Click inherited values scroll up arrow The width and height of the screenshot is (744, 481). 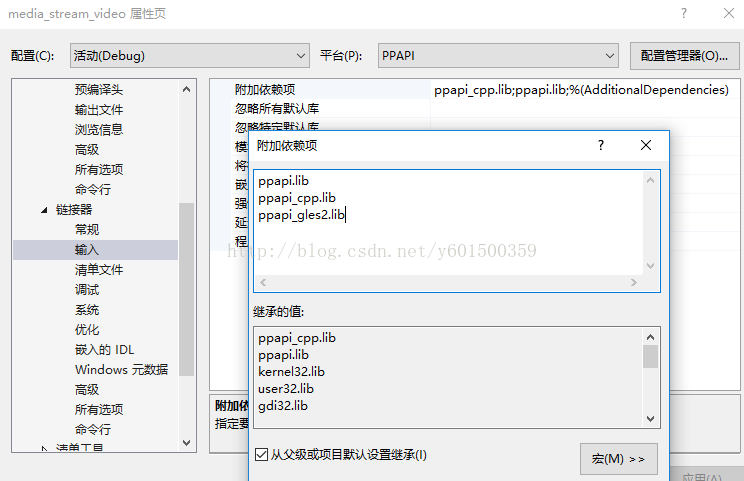tap(651, 337)
